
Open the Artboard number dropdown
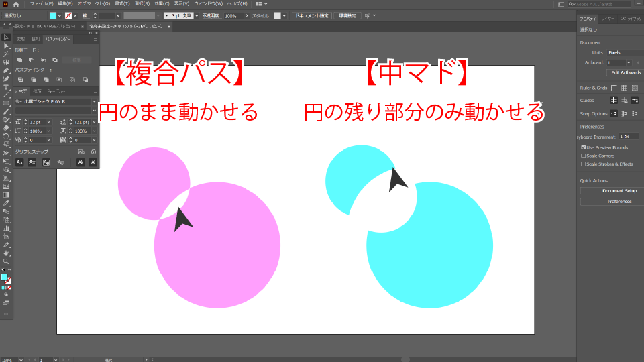[x=629, y=62]
